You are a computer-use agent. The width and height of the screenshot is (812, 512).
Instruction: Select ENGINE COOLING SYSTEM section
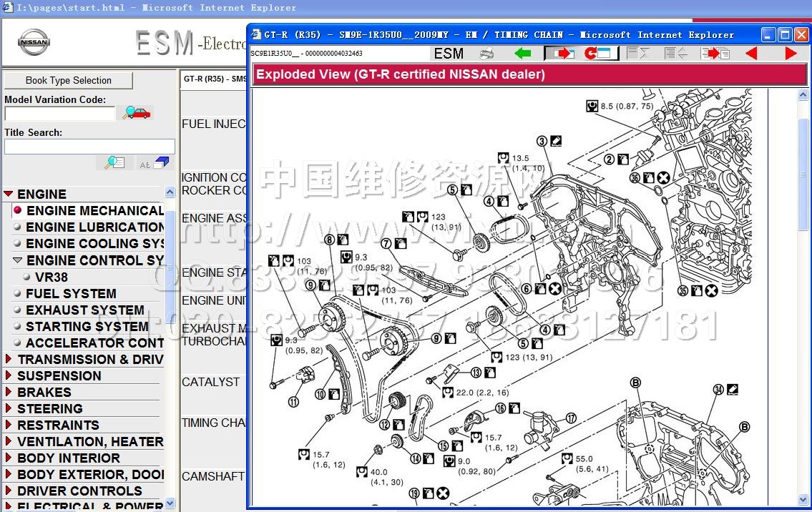(x=94, y=244)
